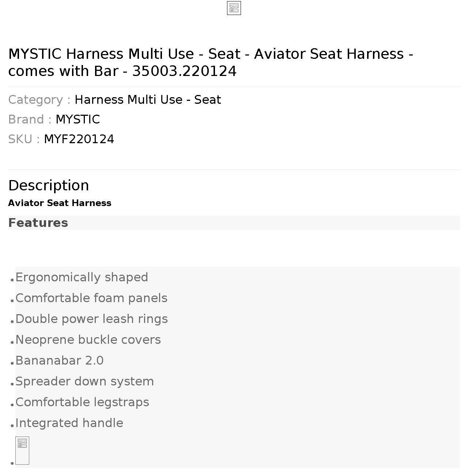Click the product title heading

point(211,62)
